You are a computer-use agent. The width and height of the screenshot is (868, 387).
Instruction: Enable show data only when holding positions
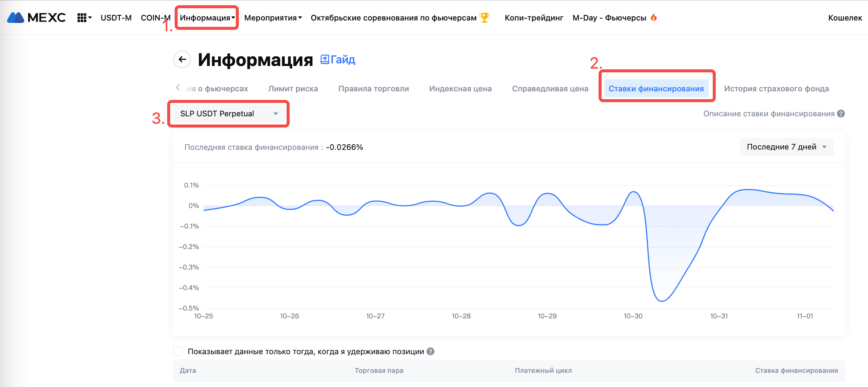click(178, 352)
